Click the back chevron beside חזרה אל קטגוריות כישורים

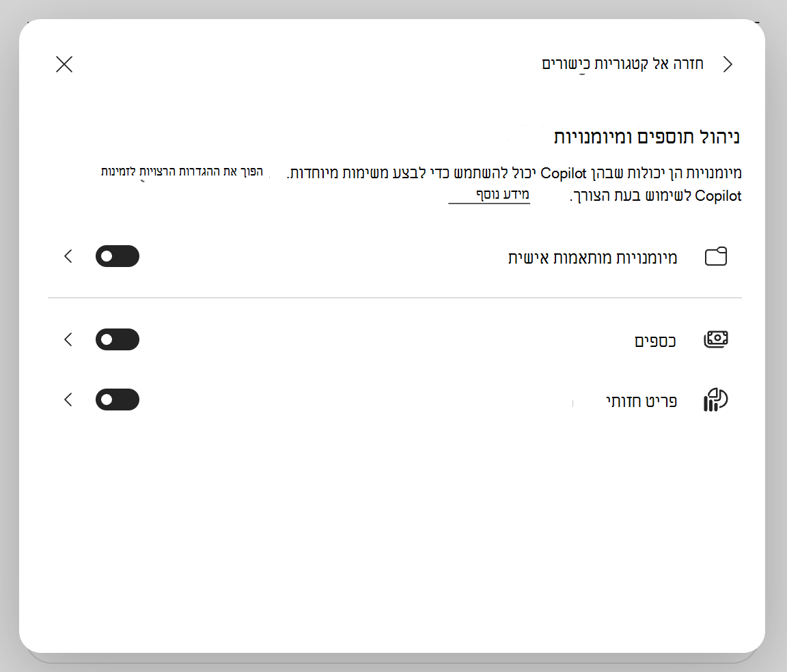coord(728,64)
